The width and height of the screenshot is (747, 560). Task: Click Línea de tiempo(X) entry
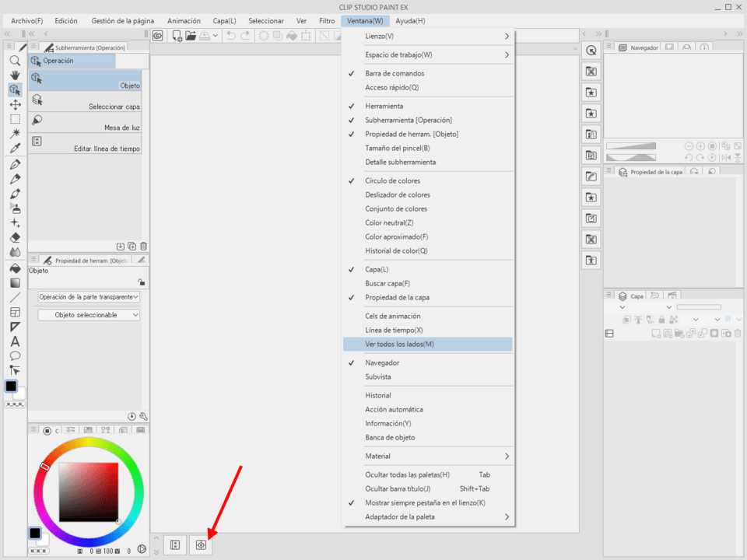point(427,330)
